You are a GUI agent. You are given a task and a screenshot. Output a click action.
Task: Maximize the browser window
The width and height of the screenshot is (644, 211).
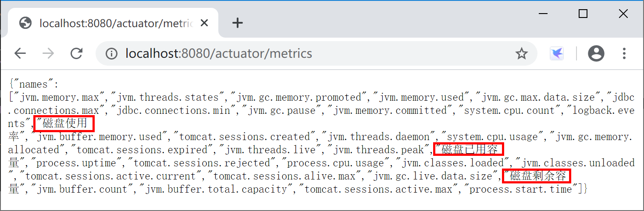(x=583, y=14)
